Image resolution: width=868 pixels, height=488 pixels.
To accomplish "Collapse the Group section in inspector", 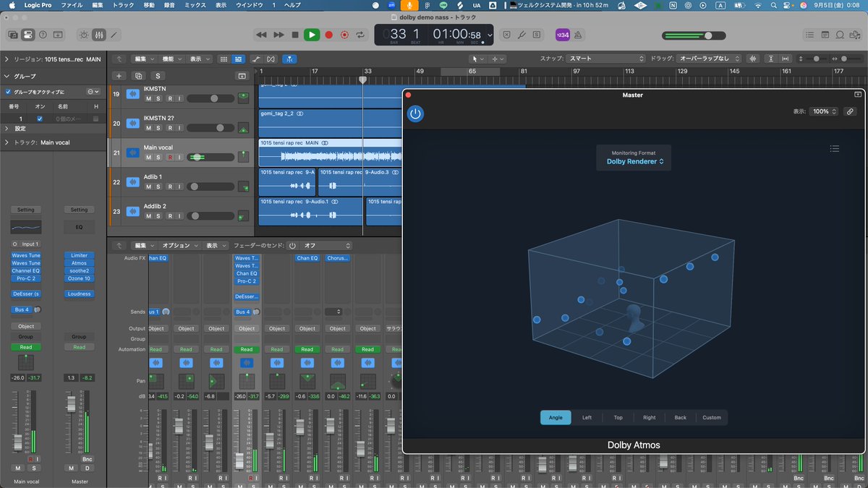I will tap(7, 76).
